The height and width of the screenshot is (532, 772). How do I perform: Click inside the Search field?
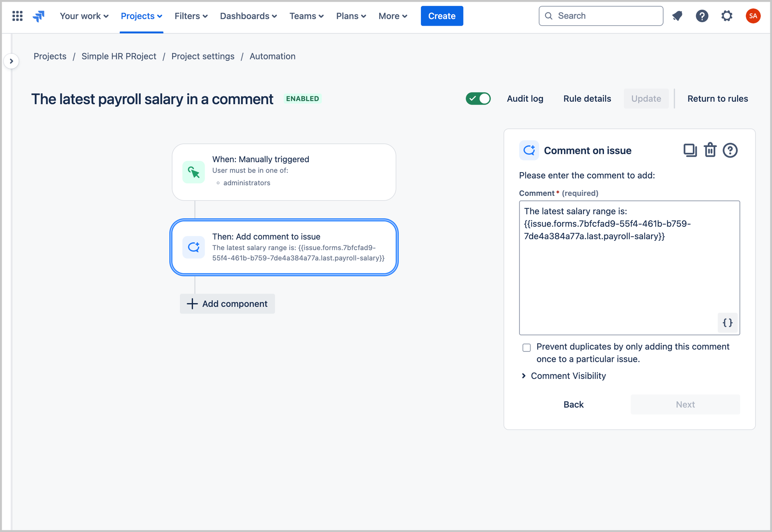[x=601, y=16]
